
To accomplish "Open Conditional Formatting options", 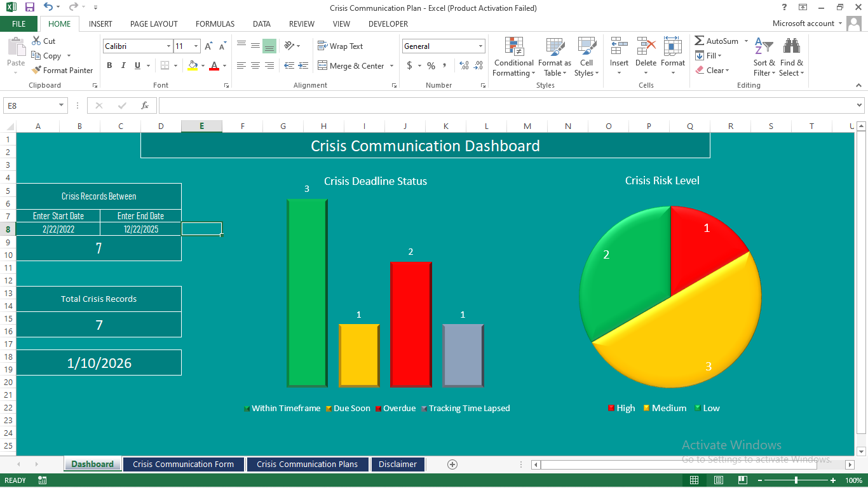I will pos(513,57).
